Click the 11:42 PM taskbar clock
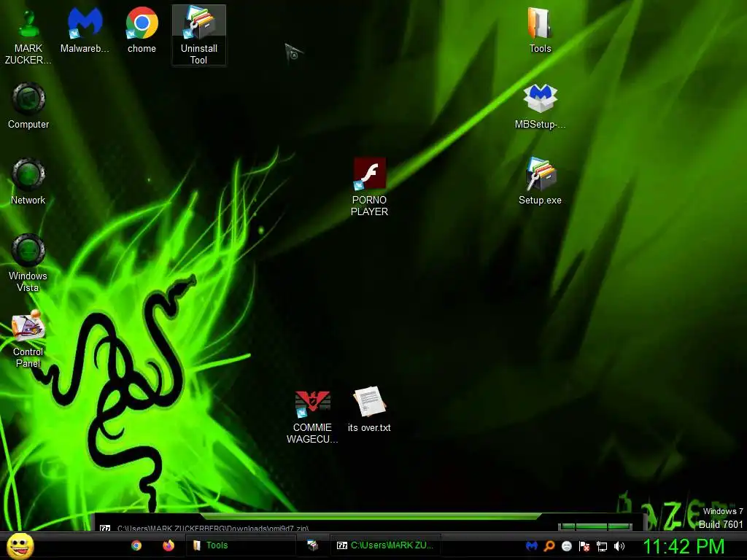The height and width of the screenshot is (560, 747). pyautogui.click(x=684, y=546)
